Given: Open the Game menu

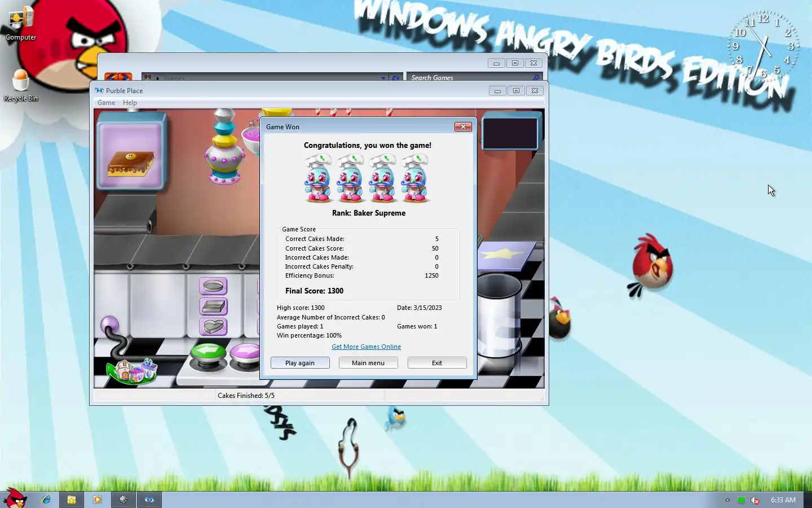Looking at the screenshot, I should click(x=106, y=103).
